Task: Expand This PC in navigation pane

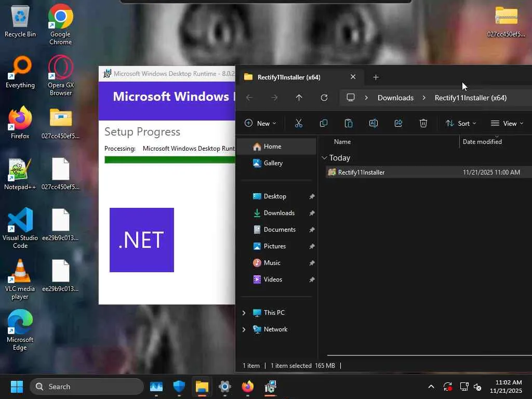Action: pos(244,313)
